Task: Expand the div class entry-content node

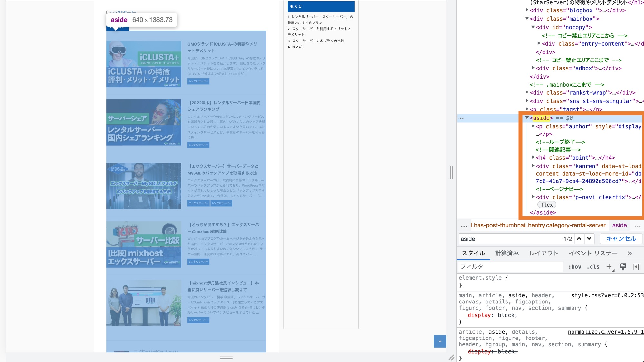Action: [x=539, y=43]
